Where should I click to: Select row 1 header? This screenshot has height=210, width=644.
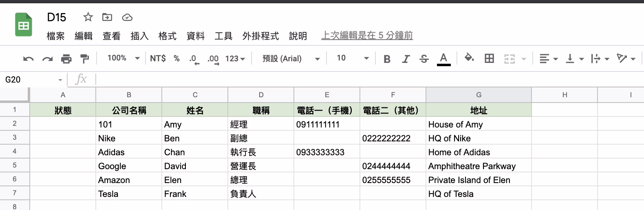(x=15, y=109)
